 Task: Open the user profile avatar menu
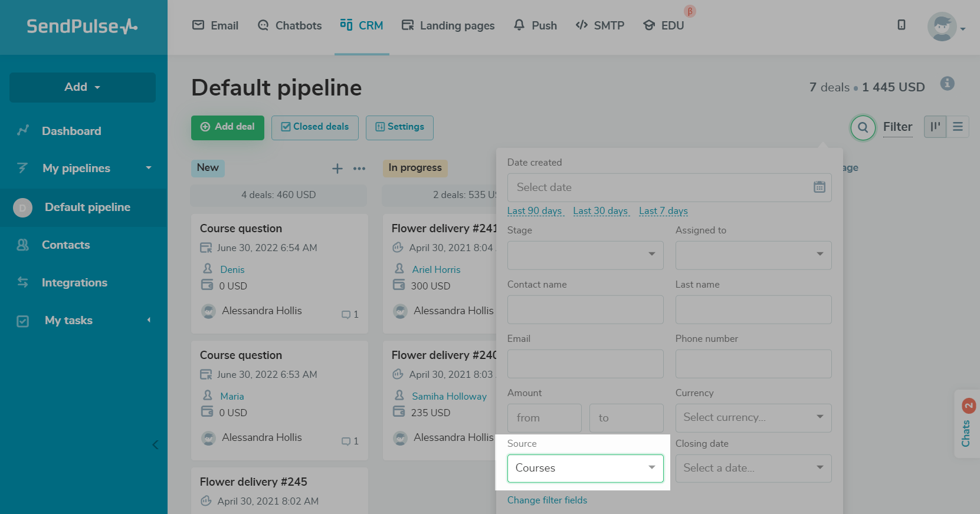click(942, 27)
